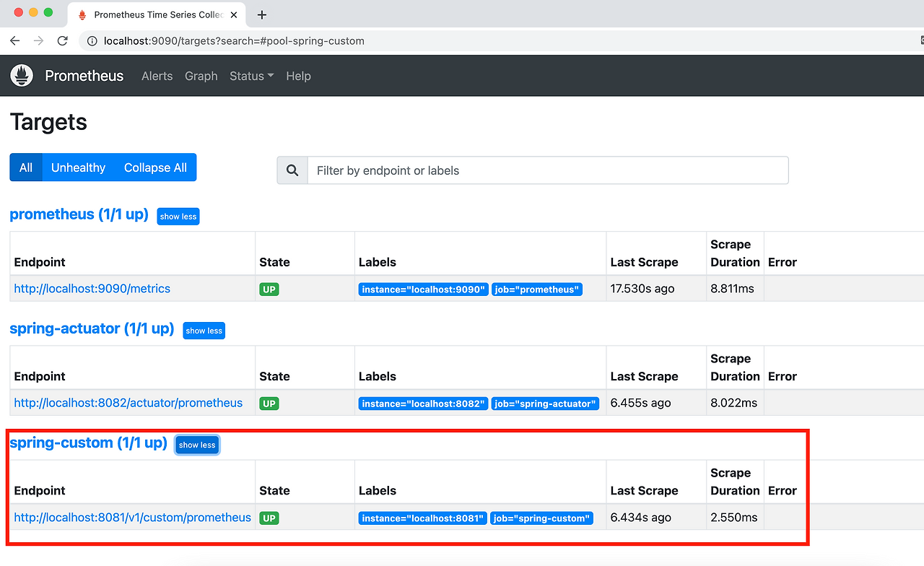Viewport: 924px width, 566px height.
Task: Click the magnifier search icon beside filter box
Action: click(x=292, y=170)
